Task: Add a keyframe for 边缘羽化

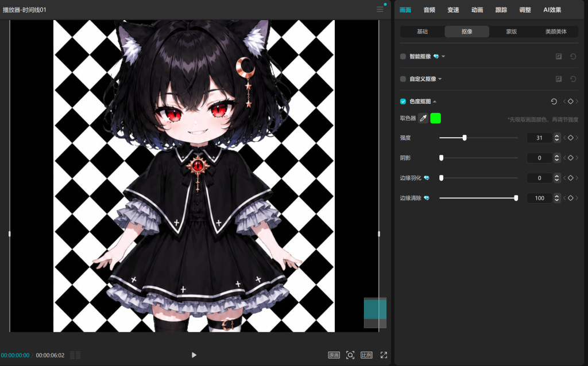Action: click(570, 178)
